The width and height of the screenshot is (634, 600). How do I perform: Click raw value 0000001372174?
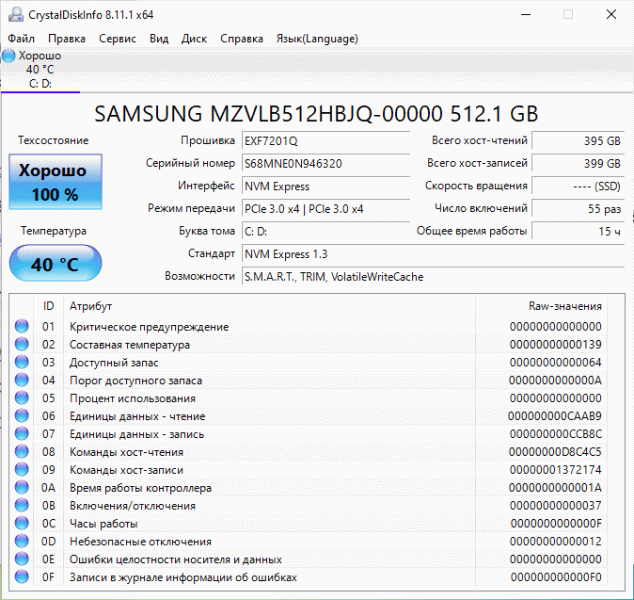click(x=556, y=470)
